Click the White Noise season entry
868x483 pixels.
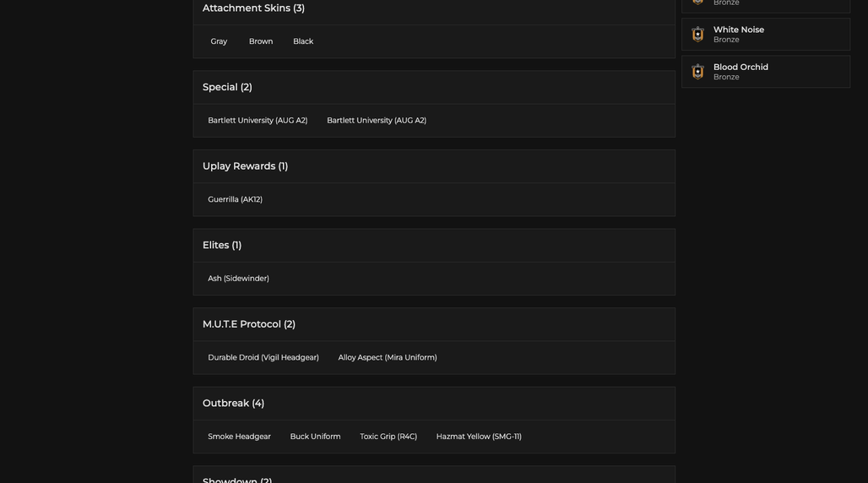pos(766,35)
